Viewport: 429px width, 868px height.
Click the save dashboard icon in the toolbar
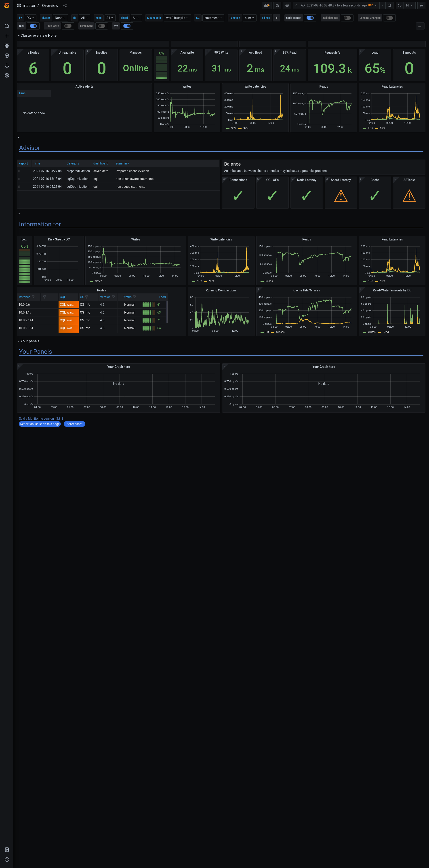[277, 5]
